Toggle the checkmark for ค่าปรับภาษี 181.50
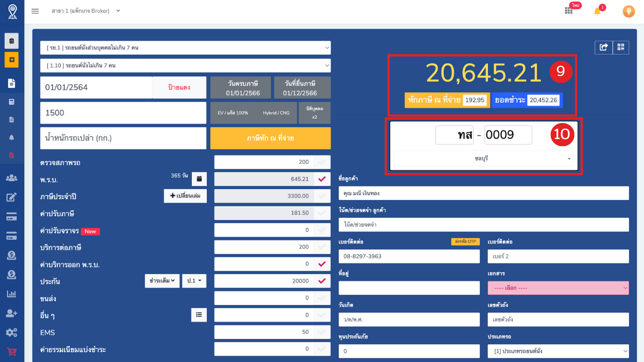The width and height of the screenshot is (644, 362). point(322,213)
